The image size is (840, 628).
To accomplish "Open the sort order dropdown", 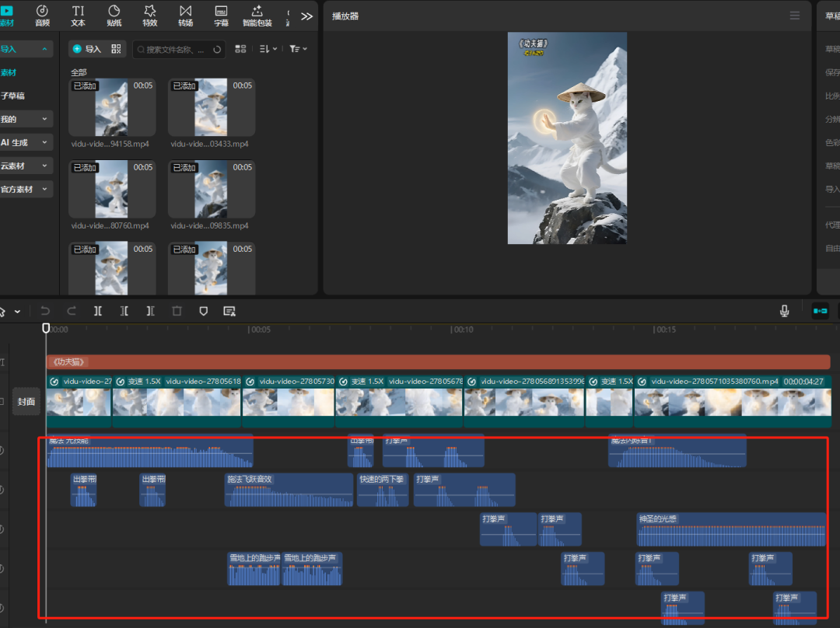I will tap(268, 49).
